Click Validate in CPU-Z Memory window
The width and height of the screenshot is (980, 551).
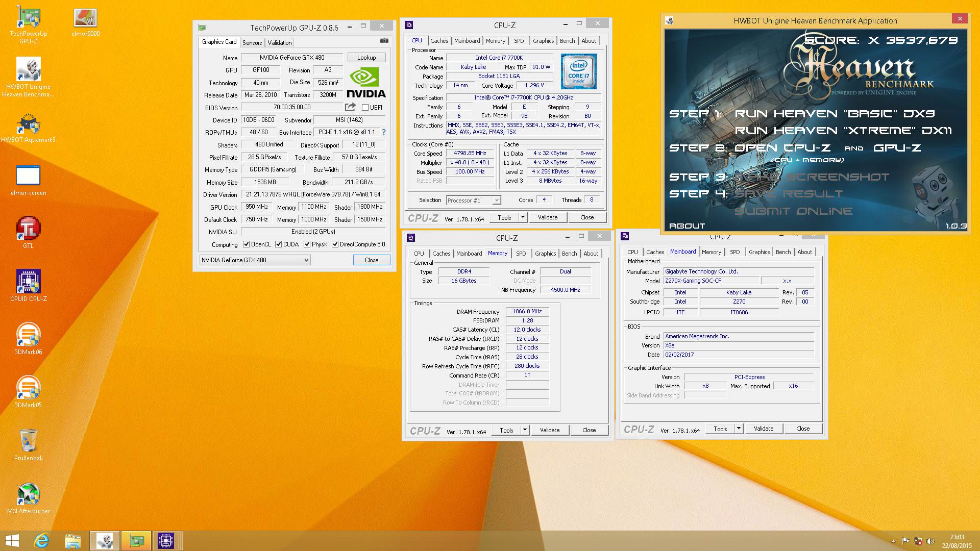point(550,430)
